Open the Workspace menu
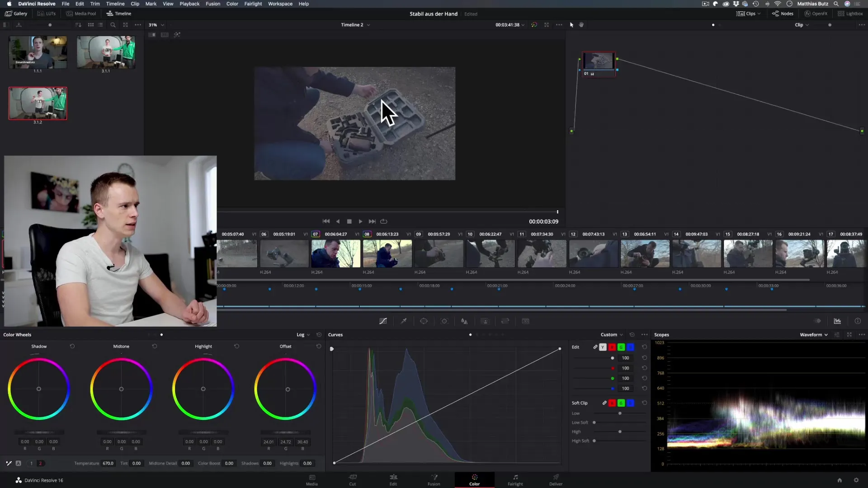 (x=280, y=4)
